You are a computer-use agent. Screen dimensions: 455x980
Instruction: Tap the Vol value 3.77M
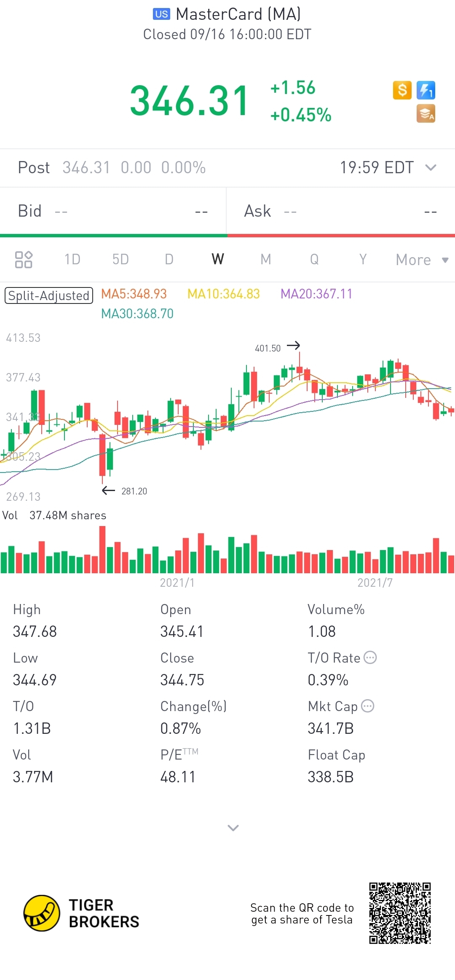(x=33, y=777)
